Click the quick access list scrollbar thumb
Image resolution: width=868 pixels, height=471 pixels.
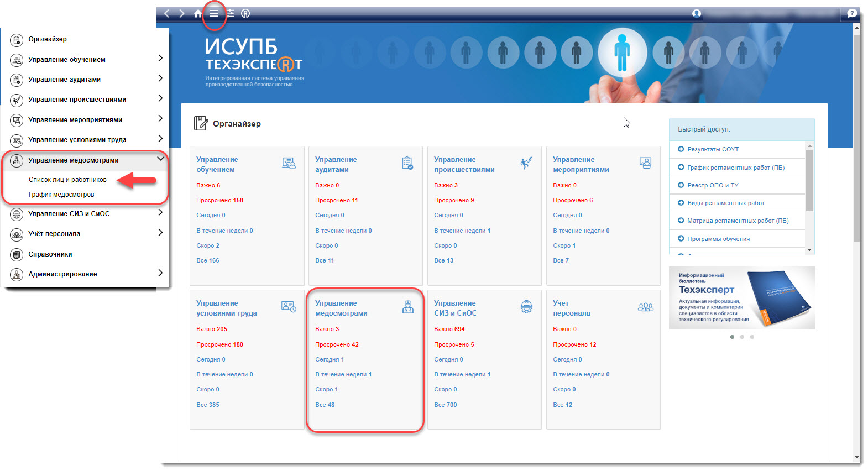click(809, 181)
